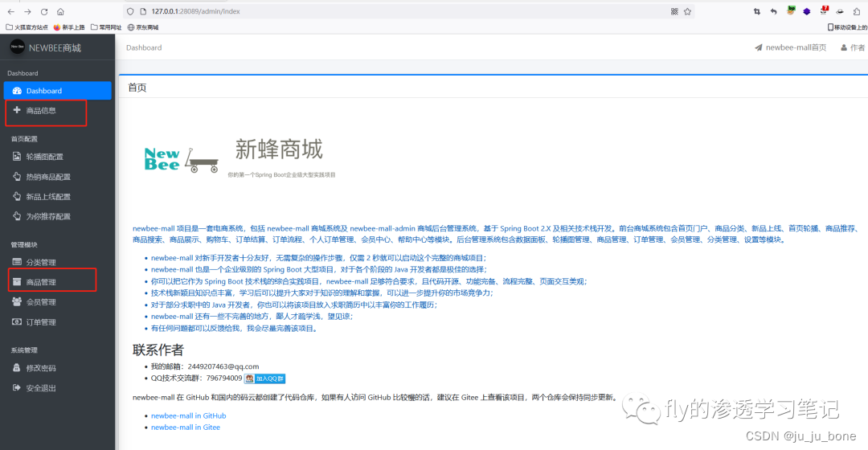Click the hand icon beside 为你推荐配置

[17, 216]
